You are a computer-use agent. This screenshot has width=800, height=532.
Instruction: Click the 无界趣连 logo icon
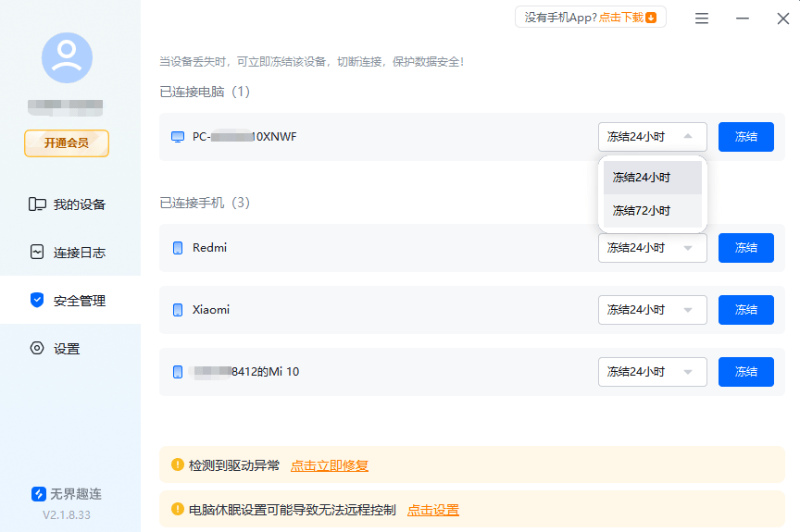[39, 494]
